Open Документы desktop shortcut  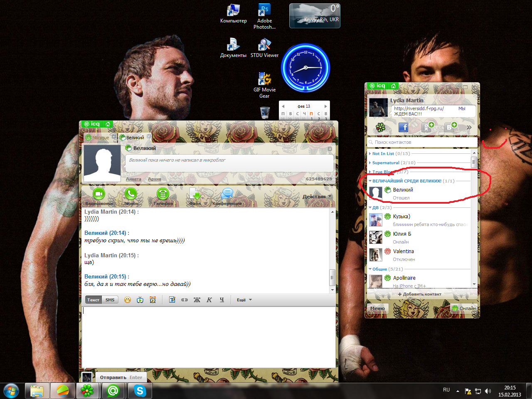click(x=233, y=48)
